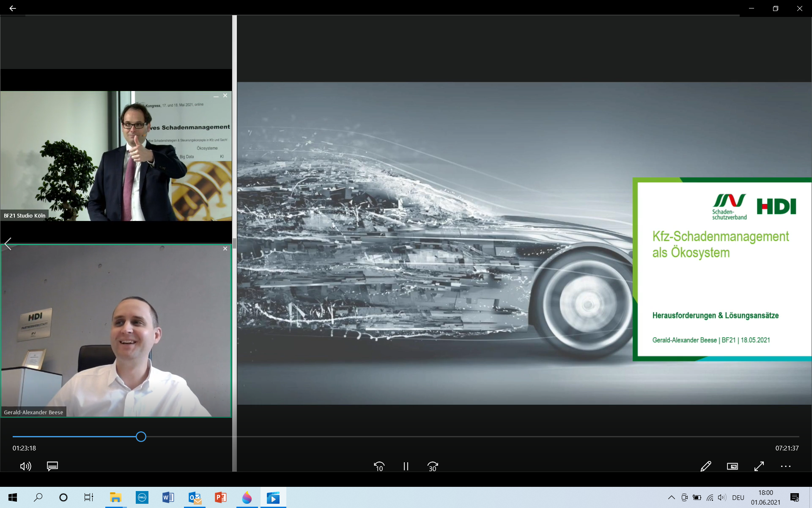Click the pencil edit icon
The height and width of the screenshot is (508, 812).
[x=705, y=466]
